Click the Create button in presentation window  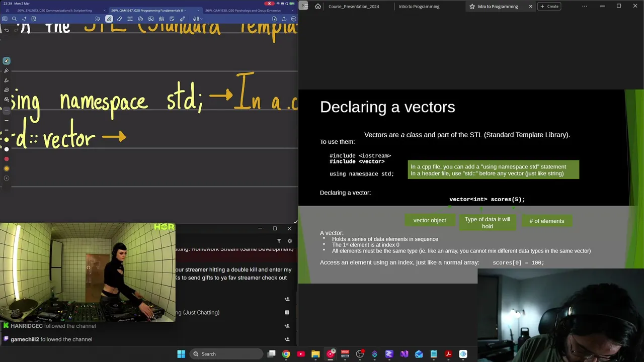[549, 6]
